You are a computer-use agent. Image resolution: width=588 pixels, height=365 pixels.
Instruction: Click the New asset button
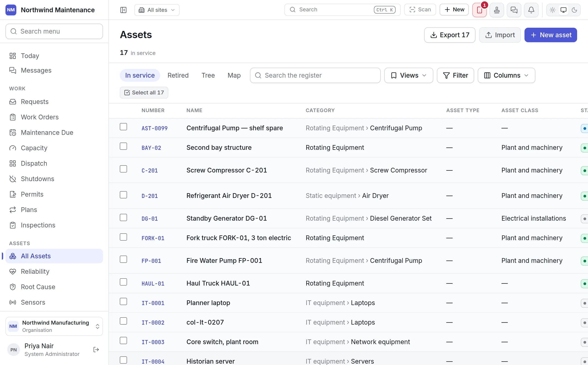coord(551,35)
